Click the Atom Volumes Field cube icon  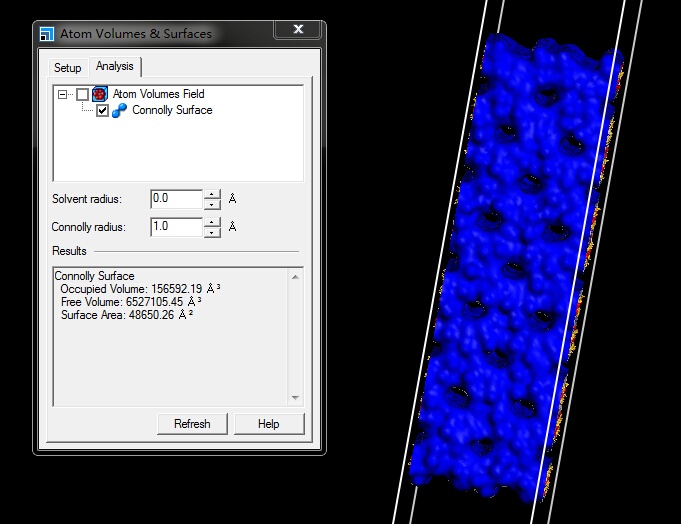coord(100,94)
